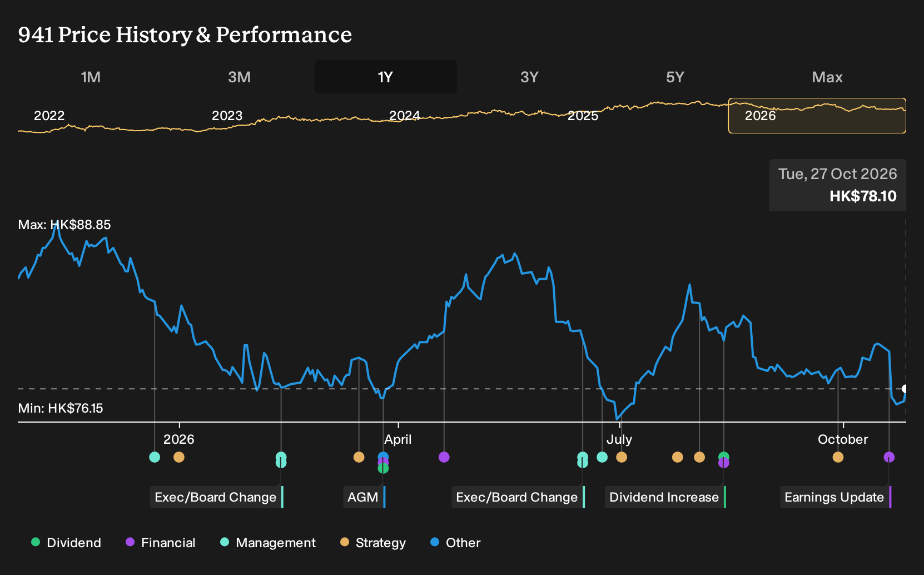Select the active 1Y tab
The height and width of the screenshot is (575, 924).
click(386, 77)
